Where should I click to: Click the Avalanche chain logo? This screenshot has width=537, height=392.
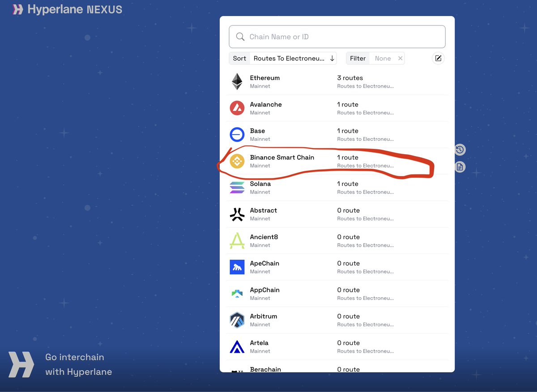(x=237, y=108)
